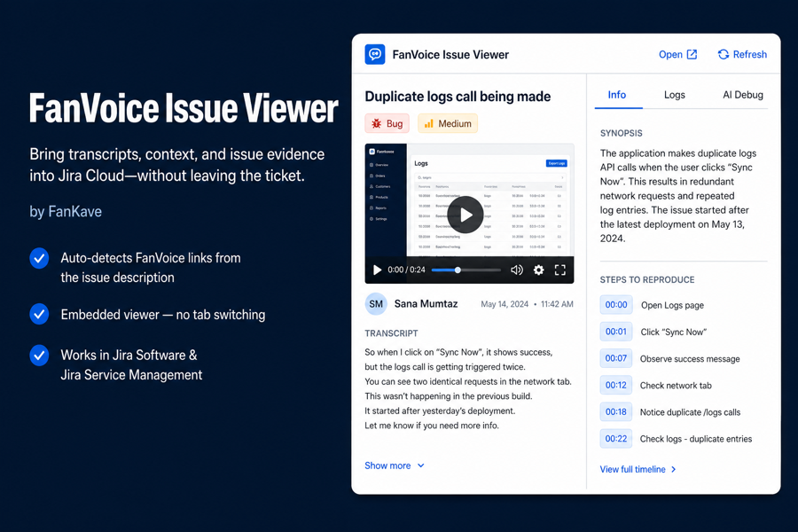Jump to timestamp 00:22 Check logs entries

click(616, 438)
